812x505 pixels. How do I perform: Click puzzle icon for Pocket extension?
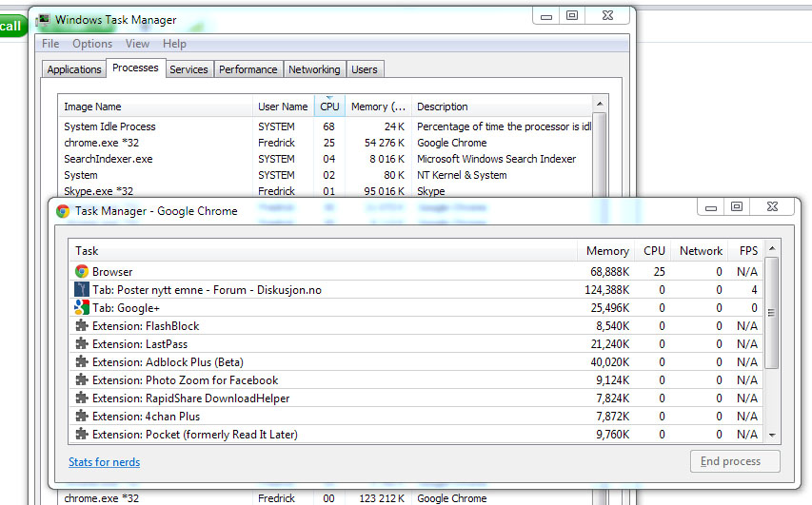click(x=82, y=435)
